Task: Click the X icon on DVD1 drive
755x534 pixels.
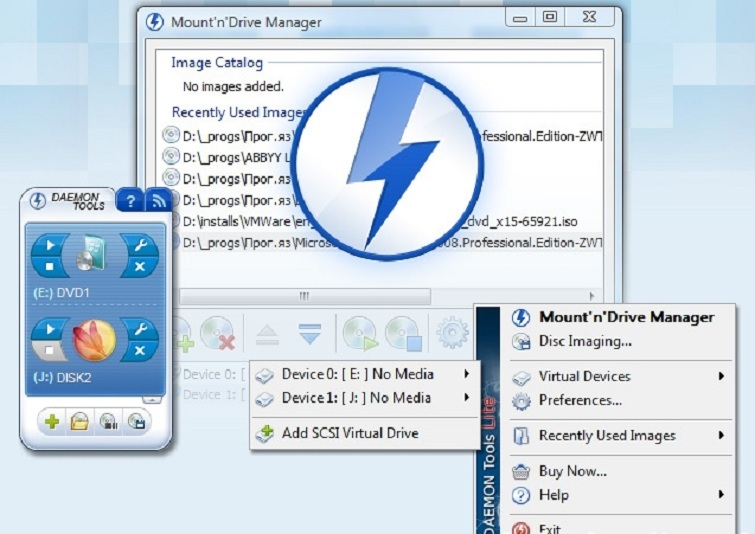Action: pos(139,267)
